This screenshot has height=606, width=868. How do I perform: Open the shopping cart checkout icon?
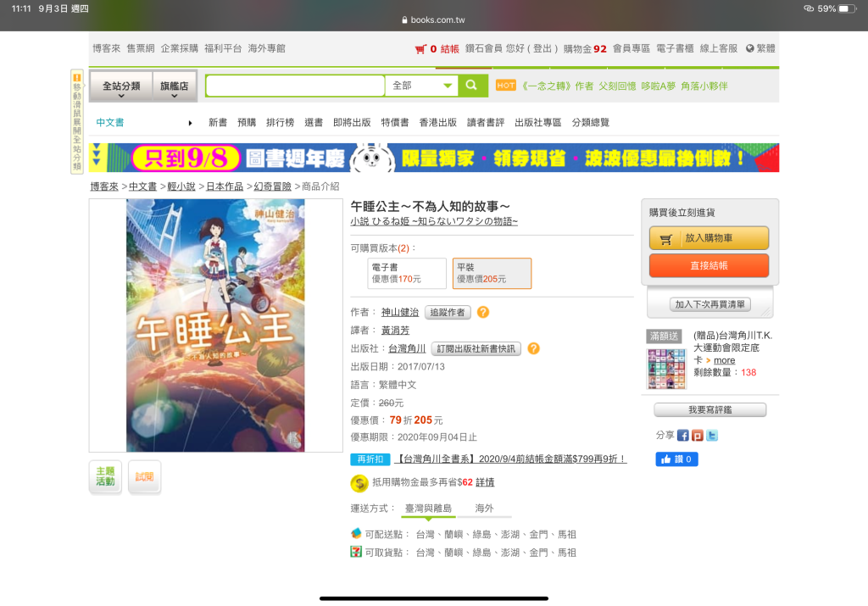pyautogui.click(x=420, y=49)
